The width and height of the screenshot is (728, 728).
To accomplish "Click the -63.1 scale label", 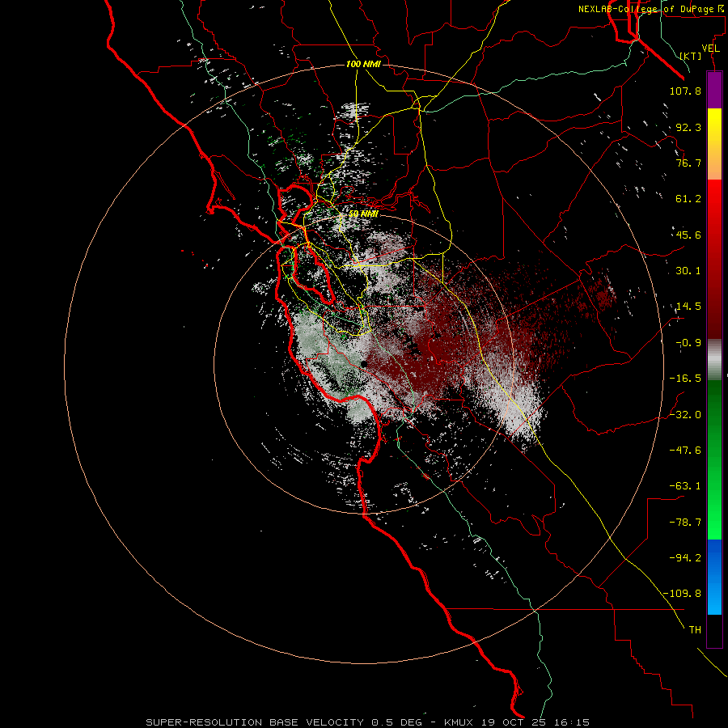I will pyautogui.click(x=685, y=486).
